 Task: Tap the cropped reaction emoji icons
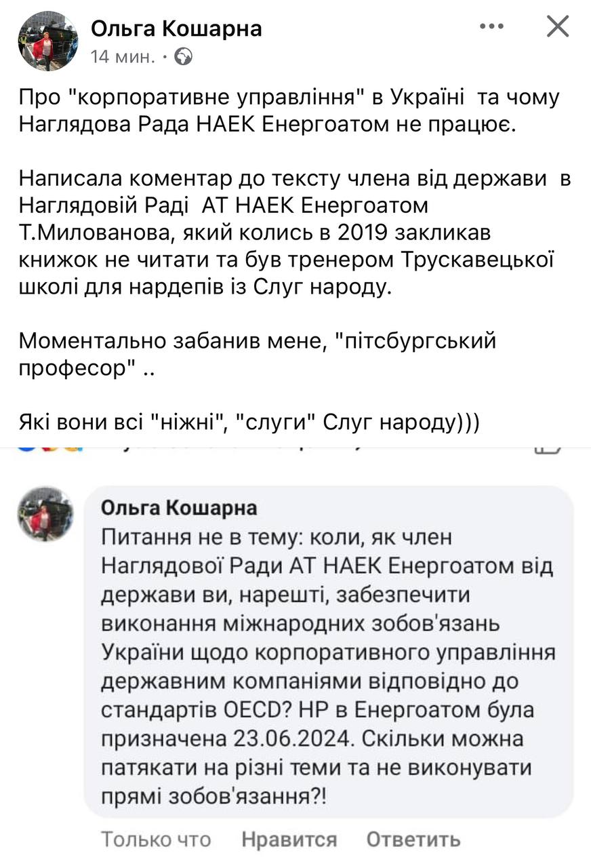(x=51, y=449)
